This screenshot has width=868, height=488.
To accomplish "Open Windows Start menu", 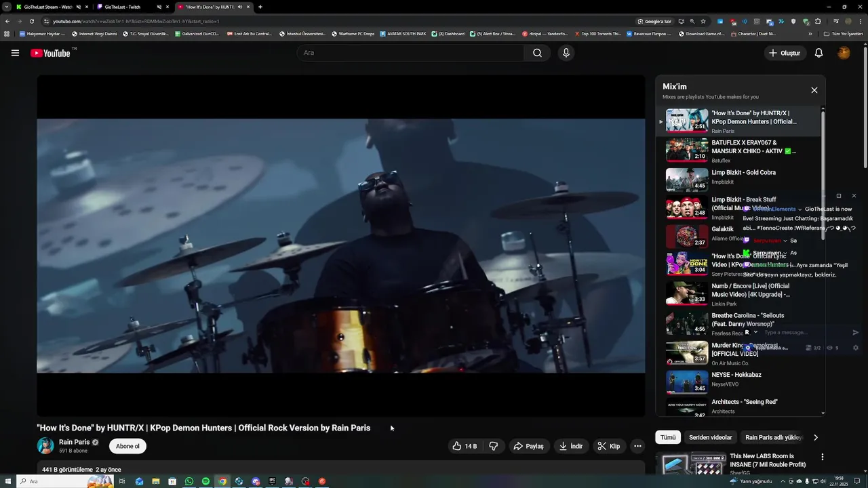I will (7, 481).
